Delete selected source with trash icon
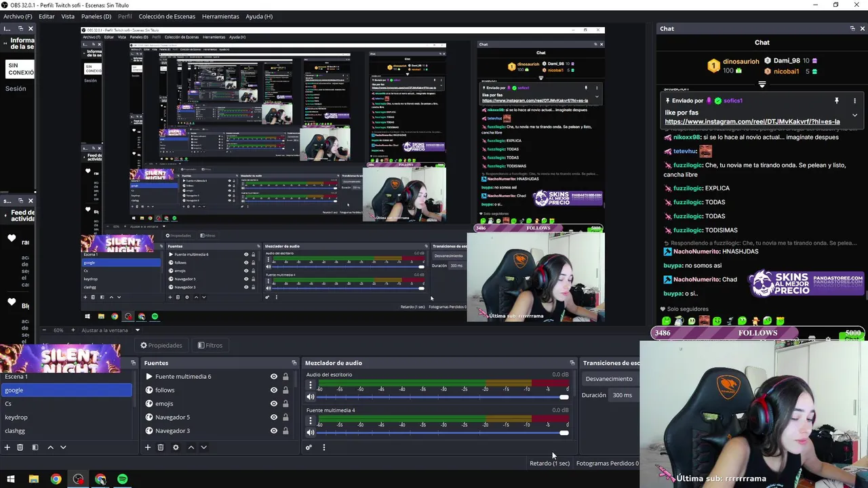 161,447
